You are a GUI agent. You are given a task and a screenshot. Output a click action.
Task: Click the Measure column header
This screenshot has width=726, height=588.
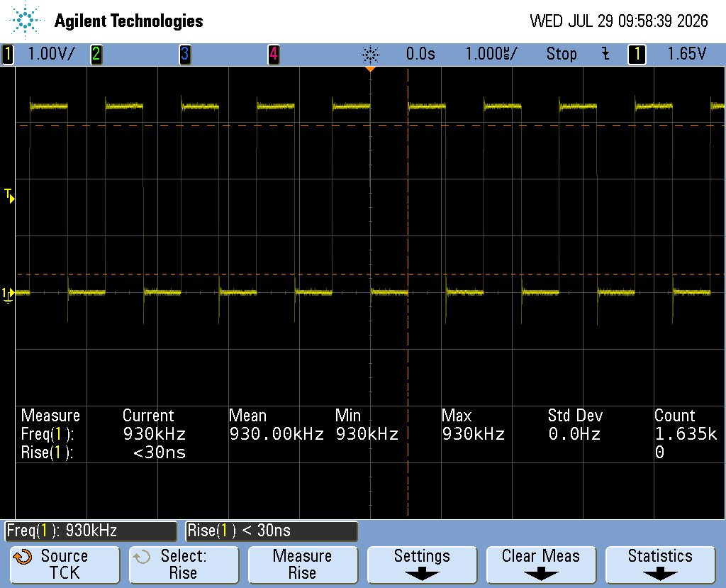(x=50, y=415)
